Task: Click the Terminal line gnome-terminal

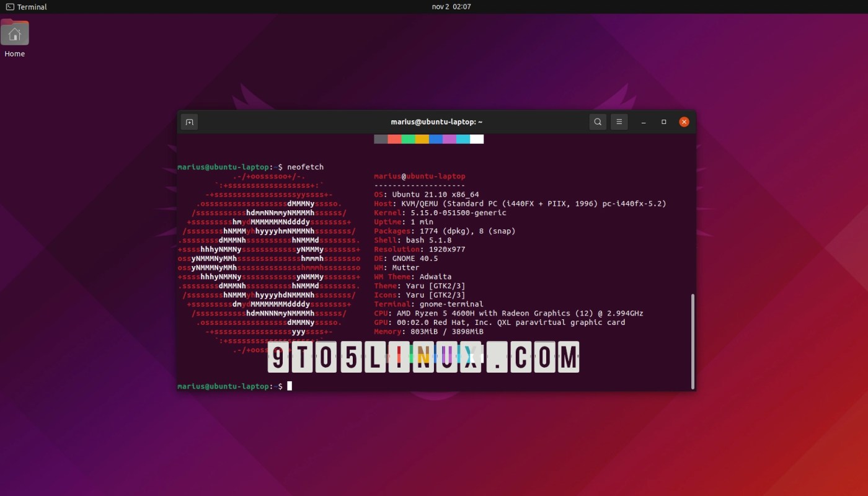Action: pyautogui.click(x=429, y=304)
